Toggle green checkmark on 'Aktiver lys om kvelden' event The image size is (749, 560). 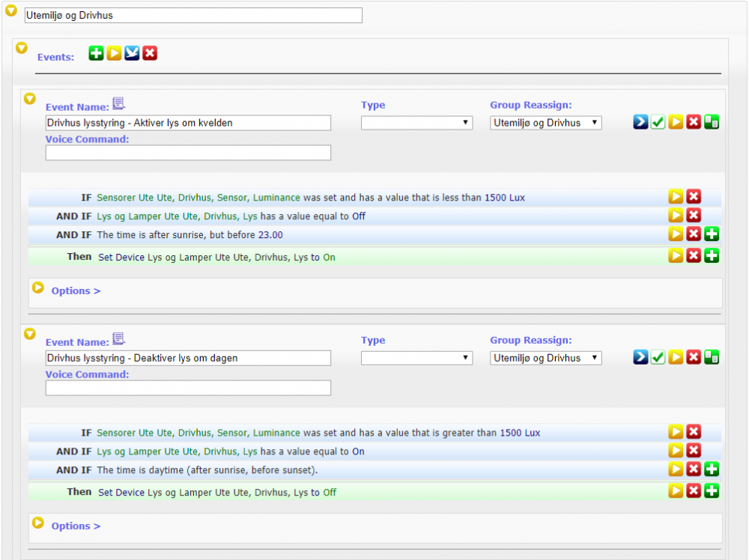[658, 123]
